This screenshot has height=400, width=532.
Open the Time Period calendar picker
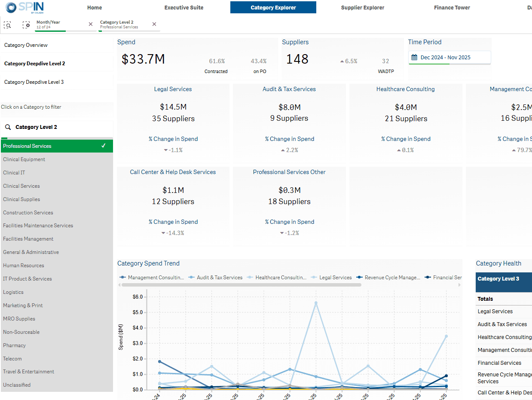[414, 56]
